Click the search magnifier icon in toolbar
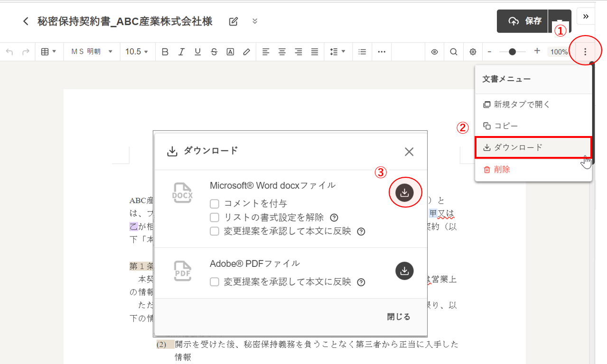Image resolution: width=607 pixels, height=364 pixels. 454,52
